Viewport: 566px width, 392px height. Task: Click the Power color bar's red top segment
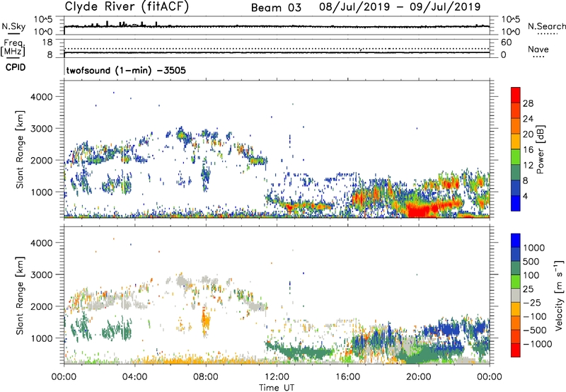516,93
